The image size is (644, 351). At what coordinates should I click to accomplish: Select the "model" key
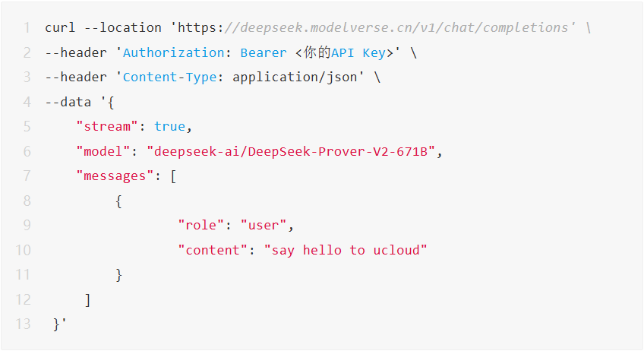point(103,151)
